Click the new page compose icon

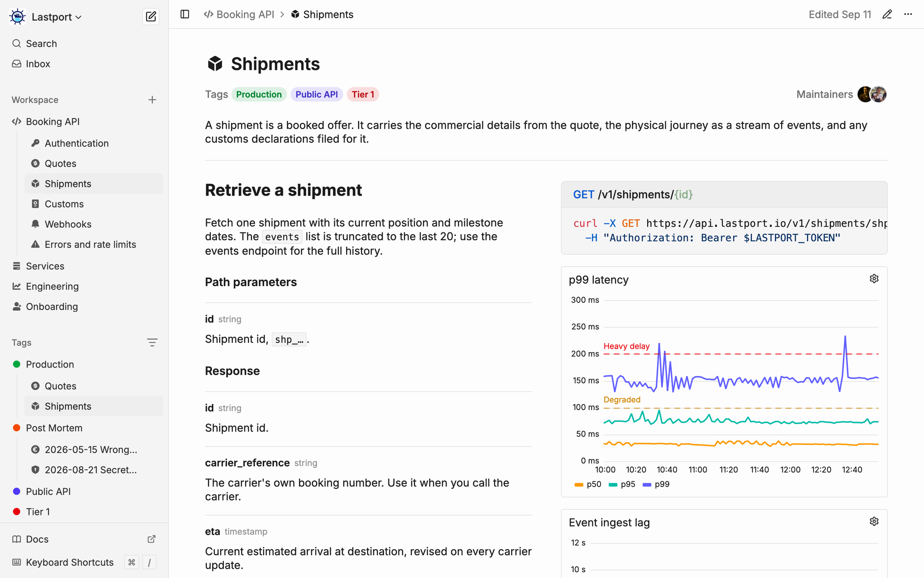click(x=151, y=17)
